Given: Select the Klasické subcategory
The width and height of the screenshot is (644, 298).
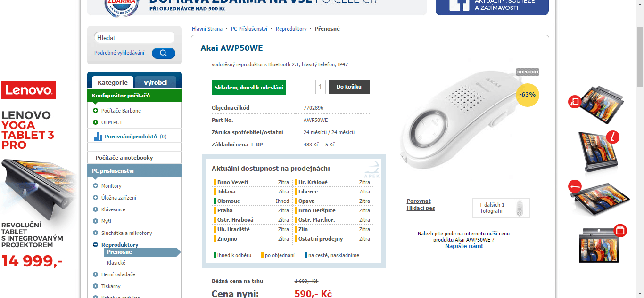Looking at the screenshot, I should tap(116, 263).
